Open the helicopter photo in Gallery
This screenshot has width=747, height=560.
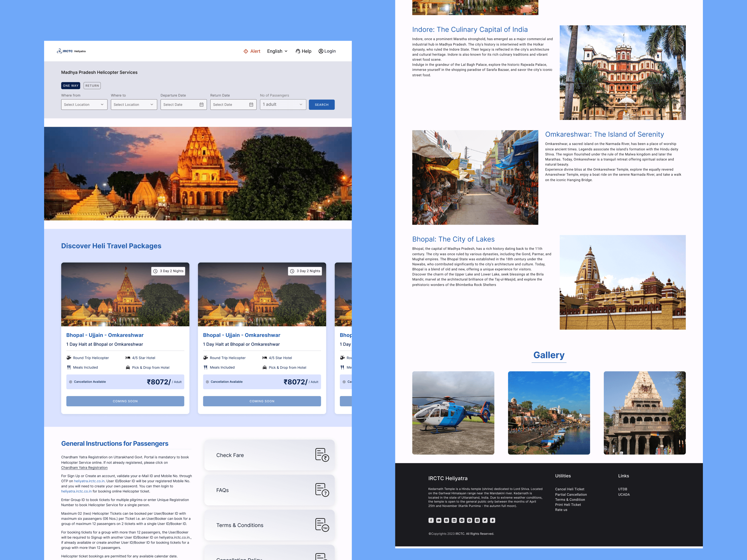tap(453, 413)
